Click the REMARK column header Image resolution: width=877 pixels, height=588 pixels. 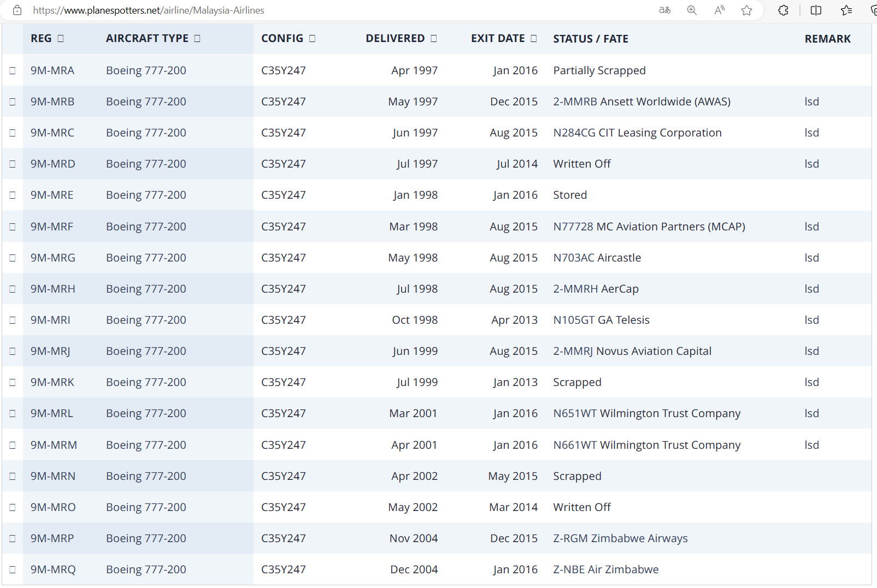827,39
